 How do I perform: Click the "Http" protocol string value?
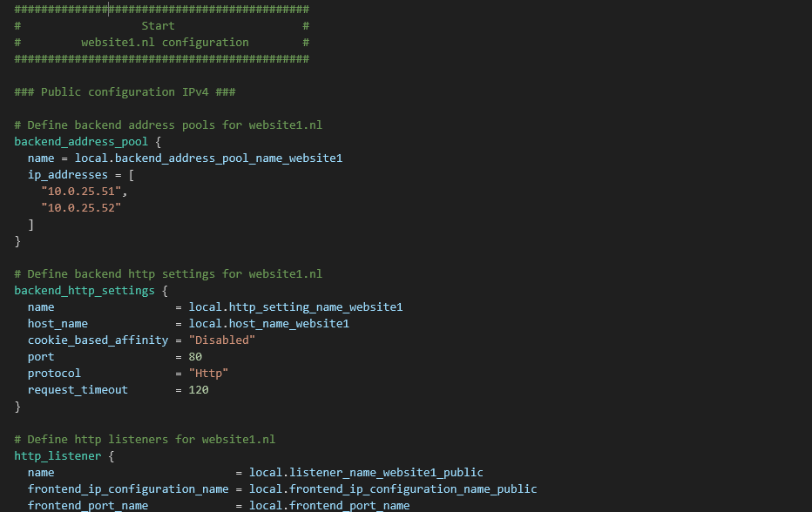[x=208, y=373]
